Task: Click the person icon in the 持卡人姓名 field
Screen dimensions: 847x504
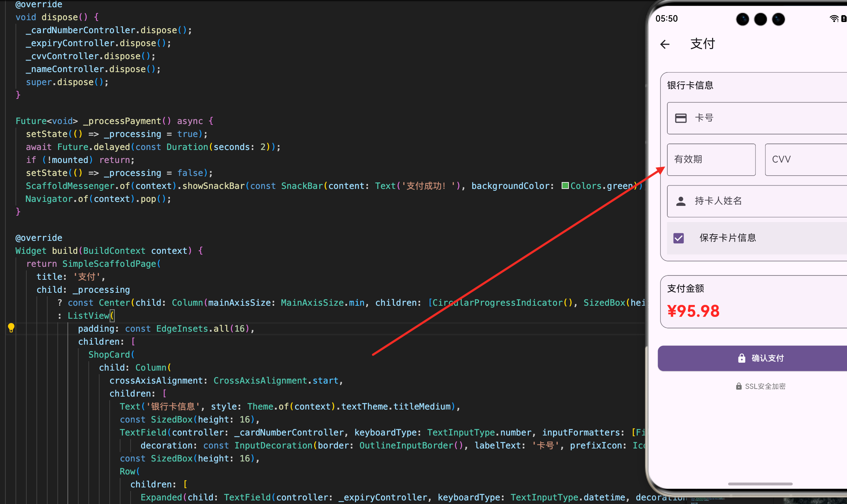Action: (x=681, y=201)
